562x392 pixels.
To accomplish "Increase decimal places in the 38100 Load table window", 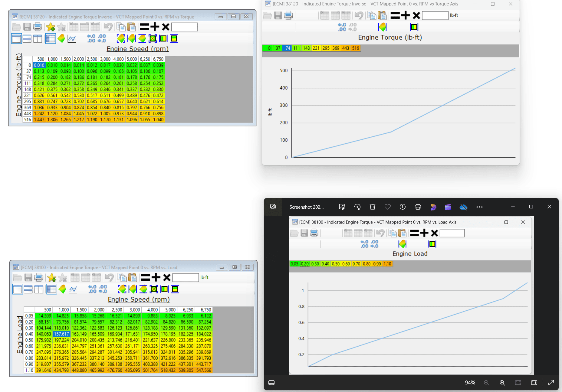I will coord(93,289).
